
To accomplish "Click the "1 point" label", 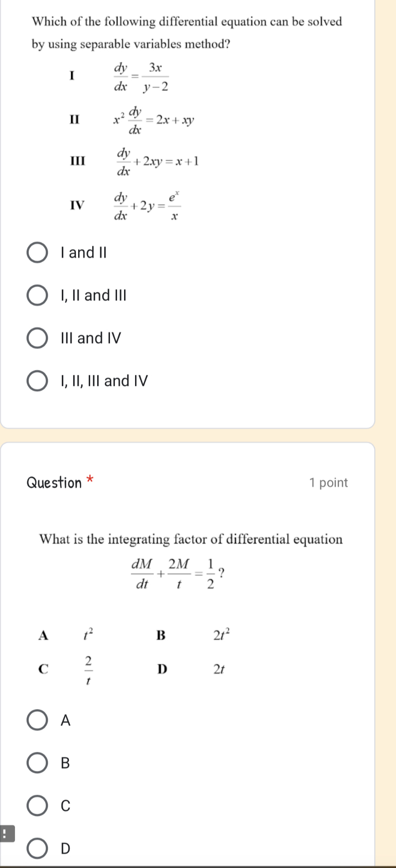I will tap(328, 483).
